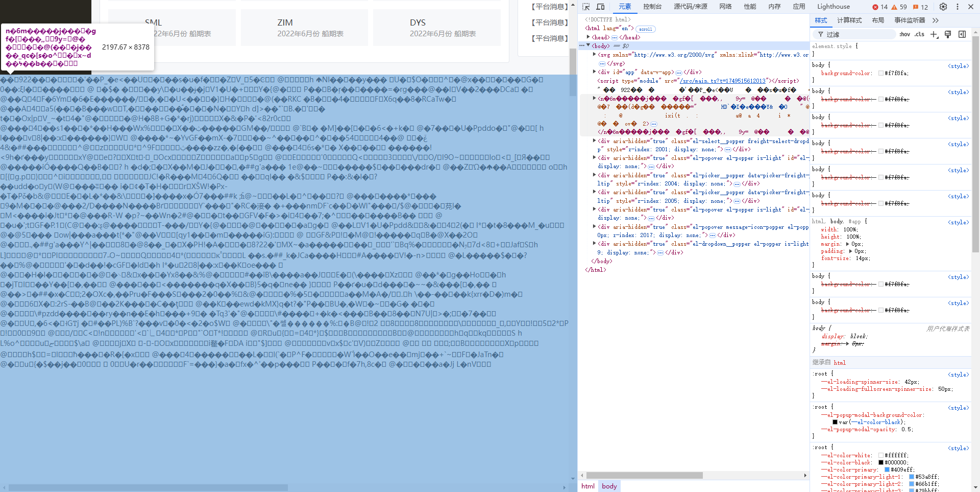
Task: Expand ellipsis badge on z-index 2017 row
Action: pyautogui.click(x=713, y=236)
